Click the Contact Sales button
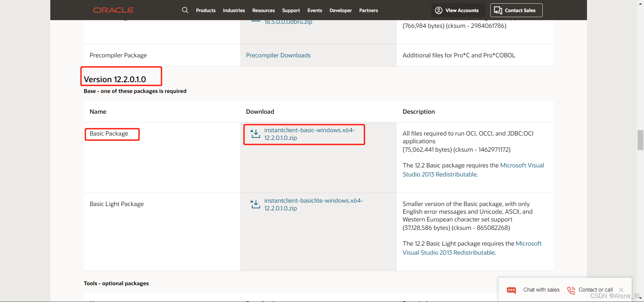644x302 pixels. coord(516,10)
